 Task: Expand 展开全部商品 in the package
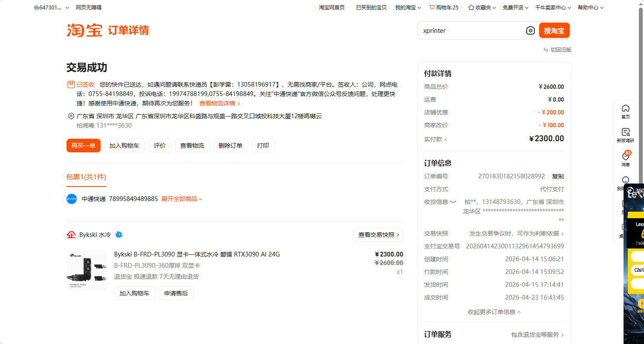(182, 199)
